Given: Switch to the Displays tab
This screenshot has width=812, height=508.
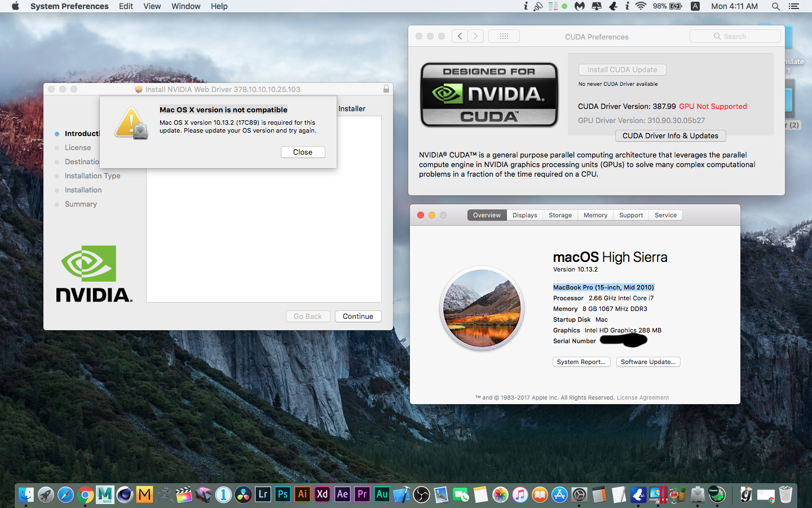Looking at the screenshot, I should coord(525,215).
